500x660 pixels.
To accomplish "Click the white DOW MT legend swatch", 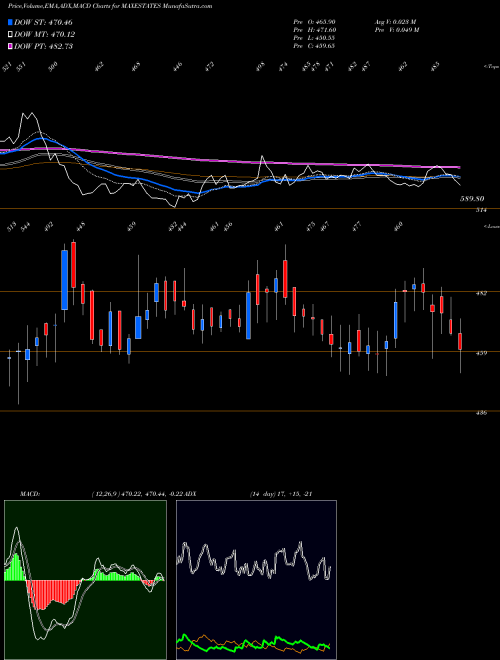I will (x=11, y=35).
